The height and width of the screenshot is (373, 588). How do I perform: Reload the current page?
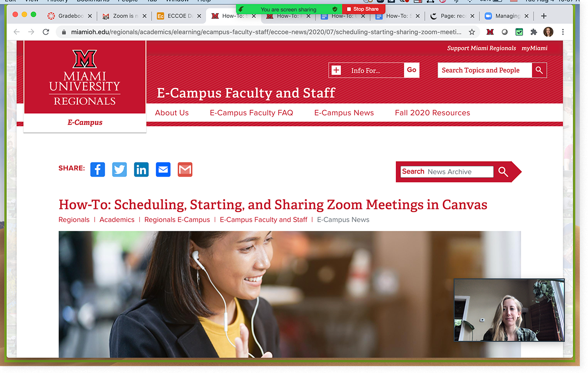(x=46, y=32)
